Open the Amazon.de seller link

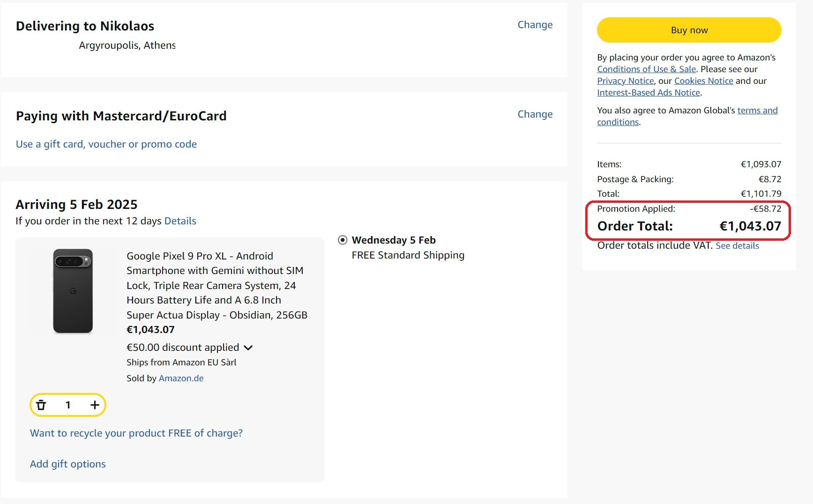tap(181, 378)
